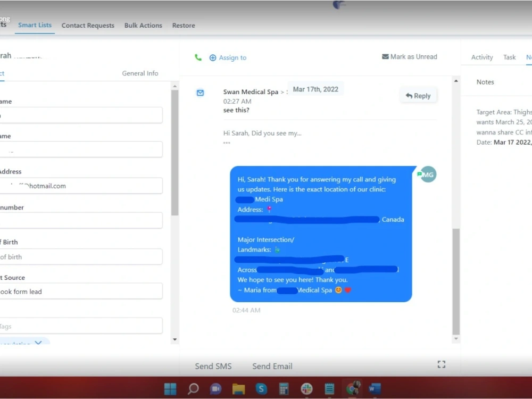Click the Assign to plus icon
Image resolution: width=532 pixels, height=399 pixels.
[213, 57]
